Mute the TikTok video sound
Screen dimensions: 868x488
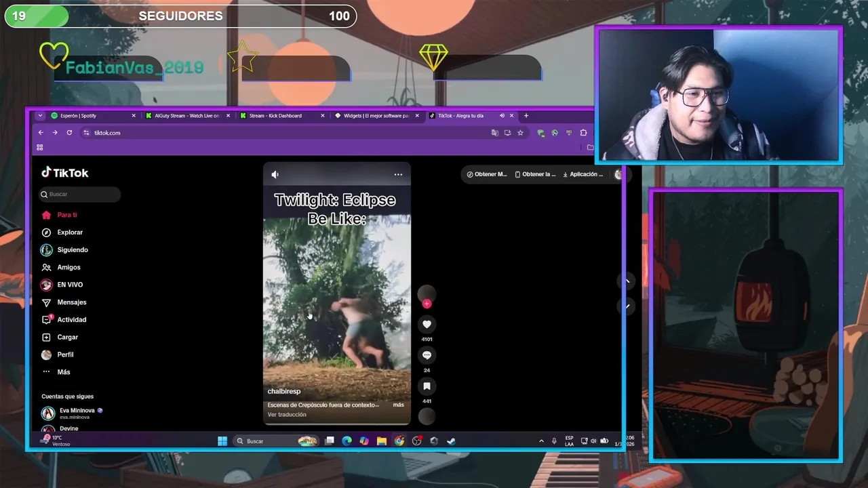click(x=275, y=174)
